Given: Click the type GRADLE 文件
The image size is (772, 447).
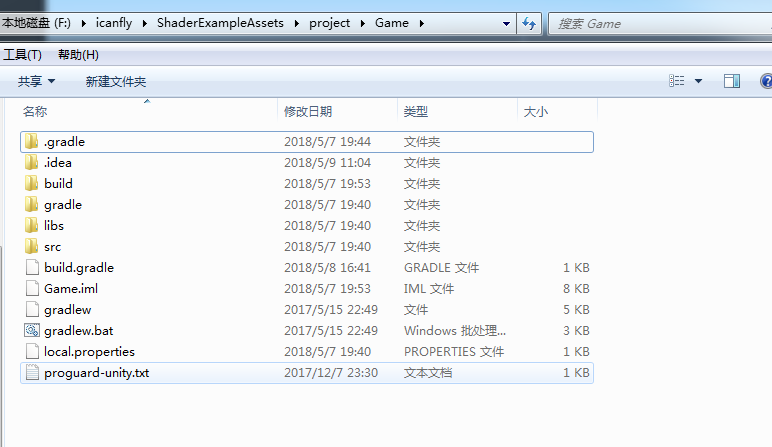Looking at the screenshot, I should [441, 267].
